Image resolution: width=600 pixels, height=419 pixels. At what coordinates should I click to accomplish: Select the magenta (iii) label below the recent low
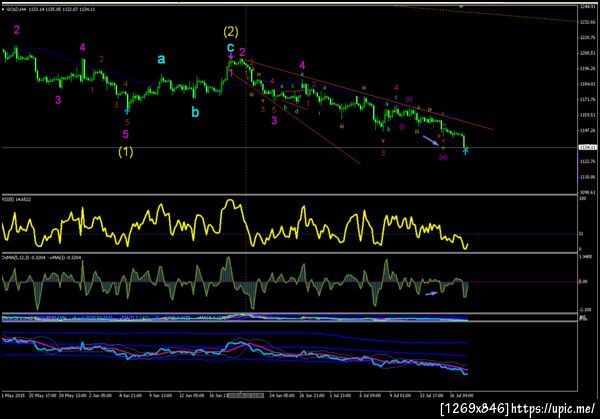pyautogui.click(x=443, y=157)
